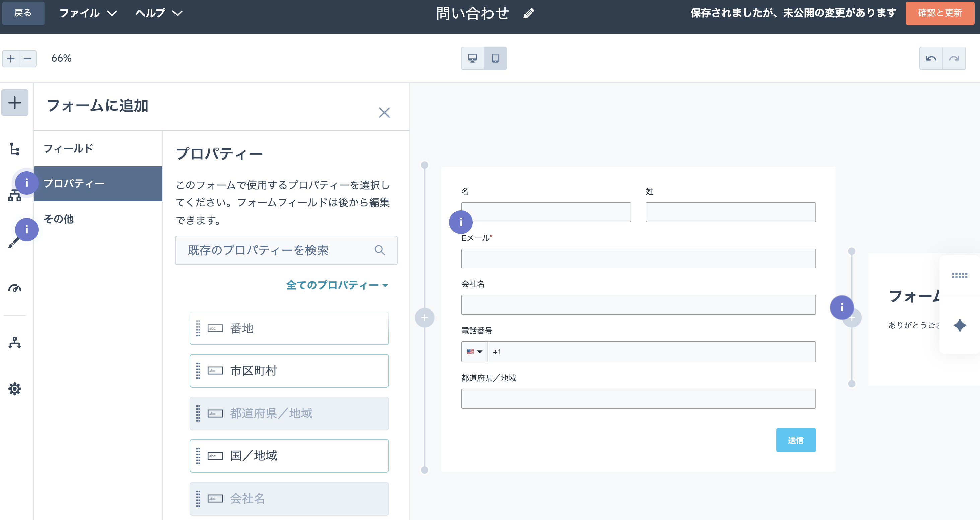980x520 pixels.
Task: Open the settings gear in sidebar
Action: 15,389
